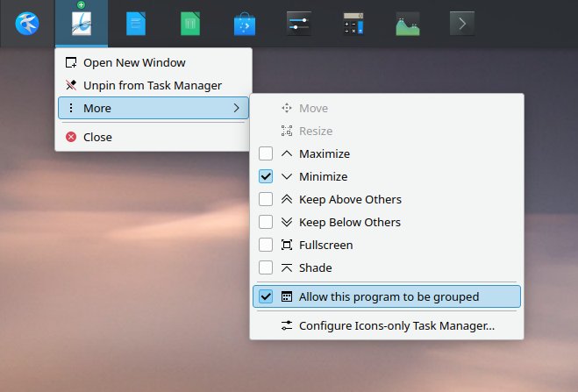Viewport: 578px width, 392px height.
Task: Click the LibreOffice Draw icon in taskbar
Action: click(82, 24)
